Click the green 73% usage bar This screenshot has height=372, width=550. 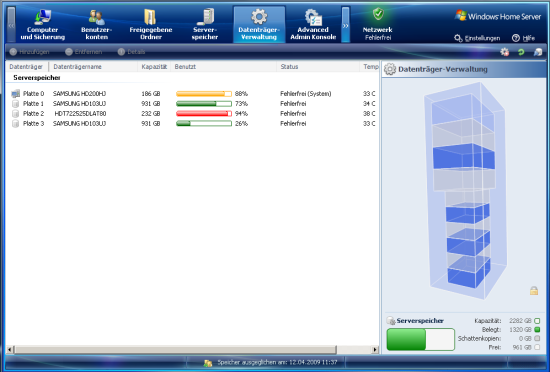coord(204,104)
